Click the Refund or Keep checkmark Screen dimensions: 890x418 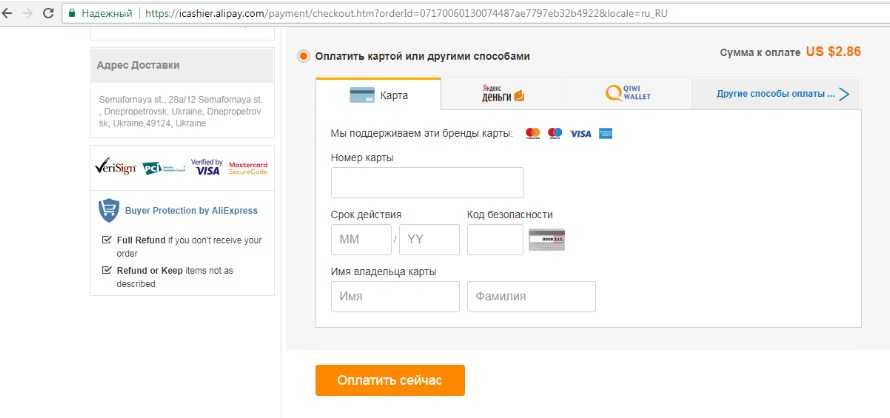pyautogui.click(x=107, y=270)
